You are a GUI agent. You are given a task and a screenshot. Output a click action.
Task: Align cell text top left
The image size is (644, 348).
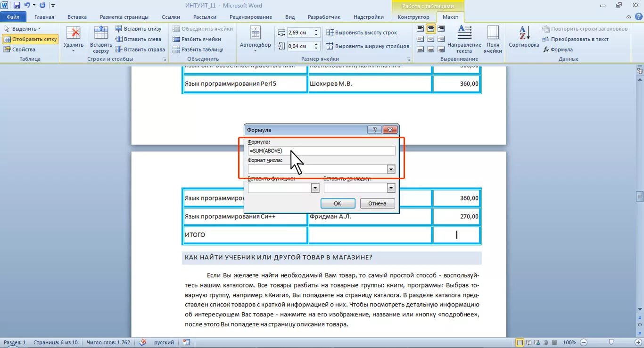(420, 29)
